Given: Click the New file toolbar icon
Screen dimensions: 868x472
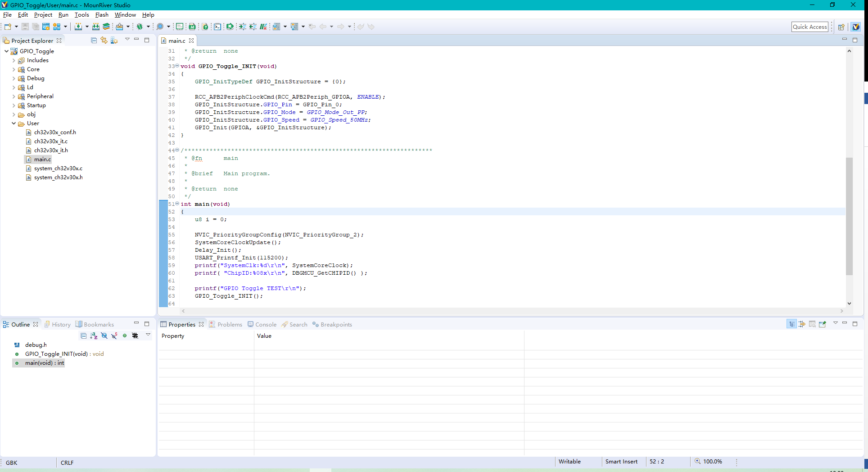Looking at the screenshot, I should (x=8, y=27).
